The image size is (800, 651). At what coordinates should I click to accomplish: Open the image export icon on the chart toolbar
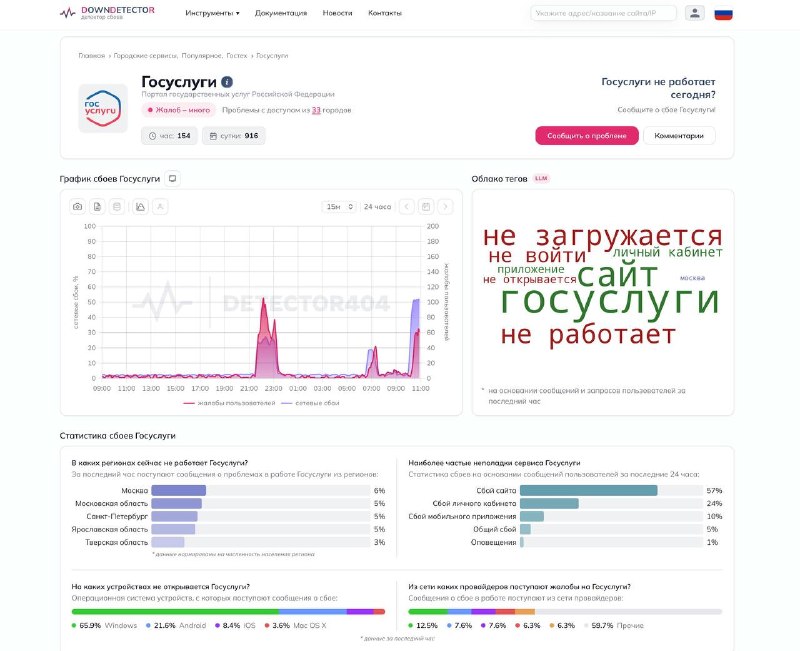click(x=139, y=206)
